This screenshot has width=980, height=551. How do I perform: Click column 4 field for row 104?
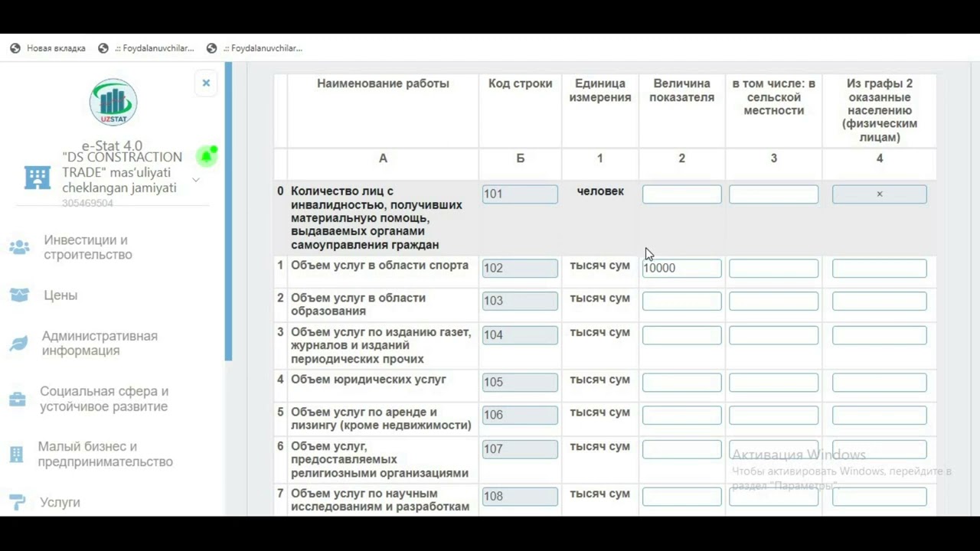[x=879, y=335]
